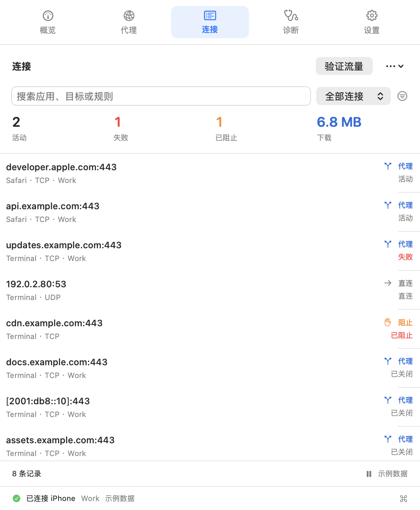Open the 诊断 diagnostics tab

click(x=291, y=22)
